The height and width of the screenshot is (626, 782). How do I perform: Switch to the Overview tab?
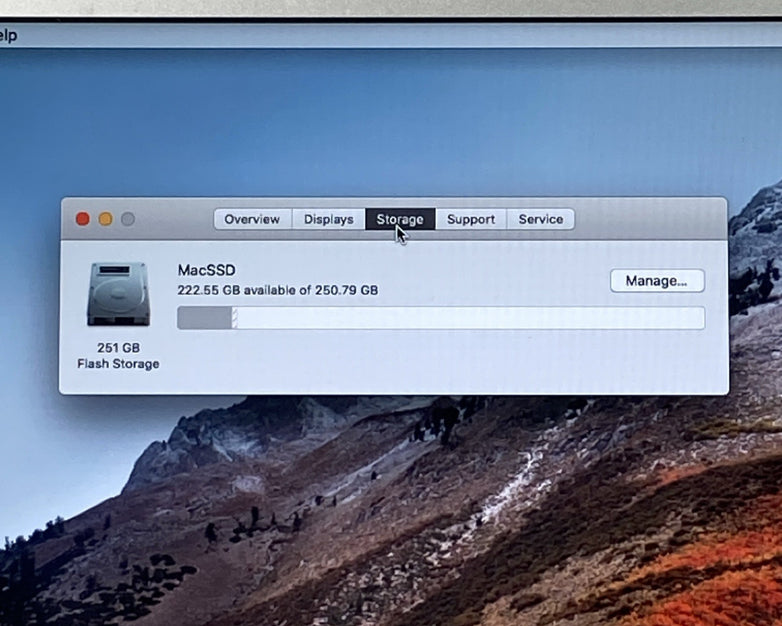(x=252, y=219)
